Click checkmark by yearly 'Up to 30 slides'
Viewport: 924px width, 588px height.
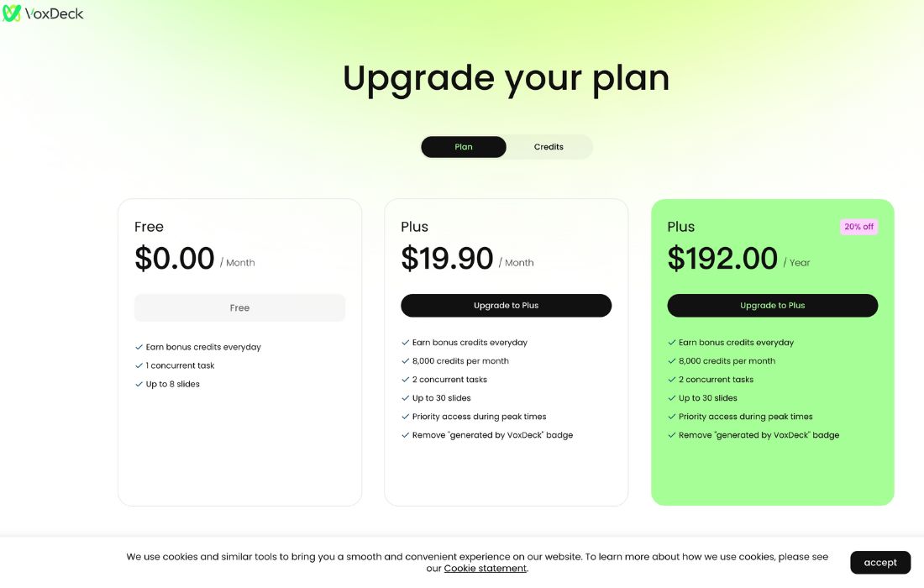671,398
